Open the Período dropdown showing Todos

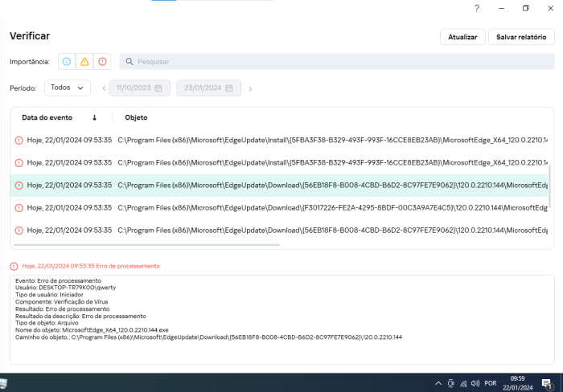coord(68,88)
